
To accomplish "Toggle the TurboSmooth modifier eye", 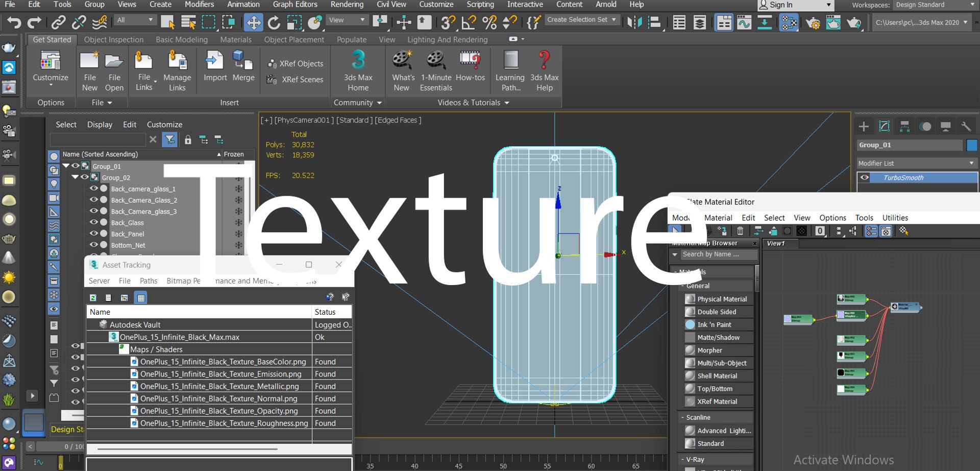I will (x=864, y=178).
